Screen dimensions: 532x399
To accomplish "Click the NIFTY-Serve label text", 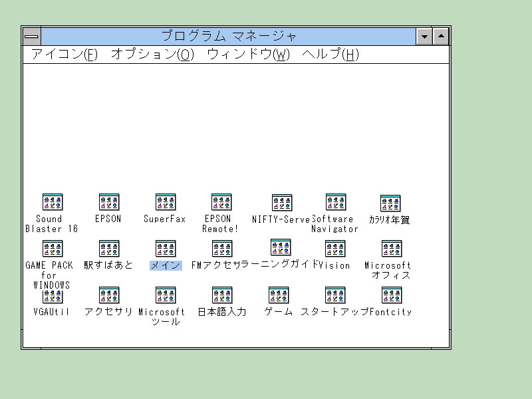I will coord(281,219).
